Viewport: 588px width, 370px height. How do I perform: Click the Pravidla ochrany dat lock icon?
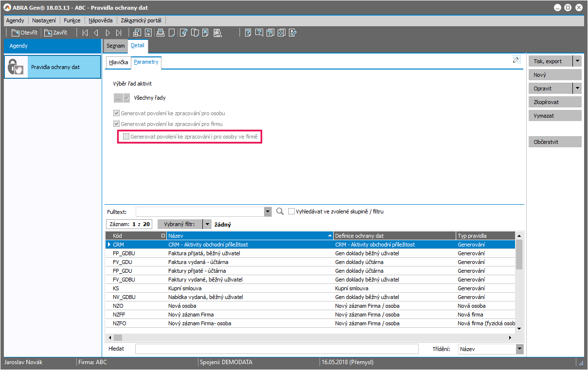(16, 67)
